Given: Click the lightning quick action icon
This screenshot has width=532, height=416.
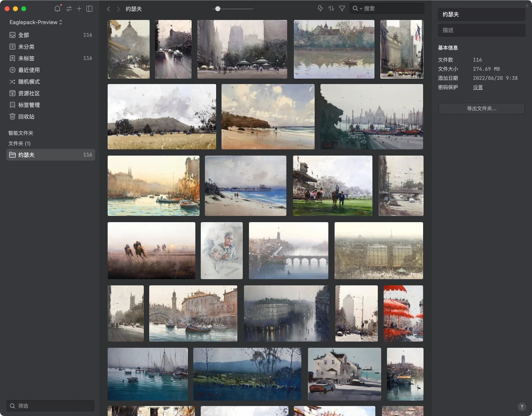Looking at the screenshot, I should pyautogui.click(x=320, y=8).
